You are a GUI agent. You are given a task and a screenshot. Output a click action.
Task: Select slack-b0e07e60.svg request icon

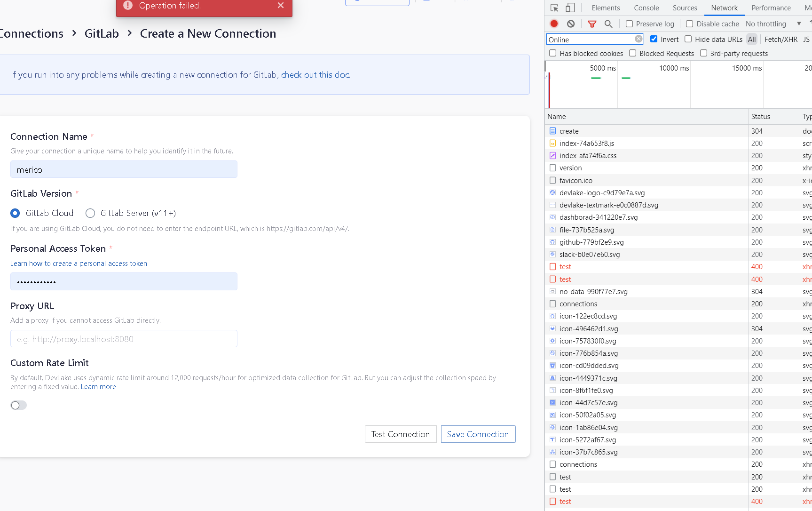[553, 254]
